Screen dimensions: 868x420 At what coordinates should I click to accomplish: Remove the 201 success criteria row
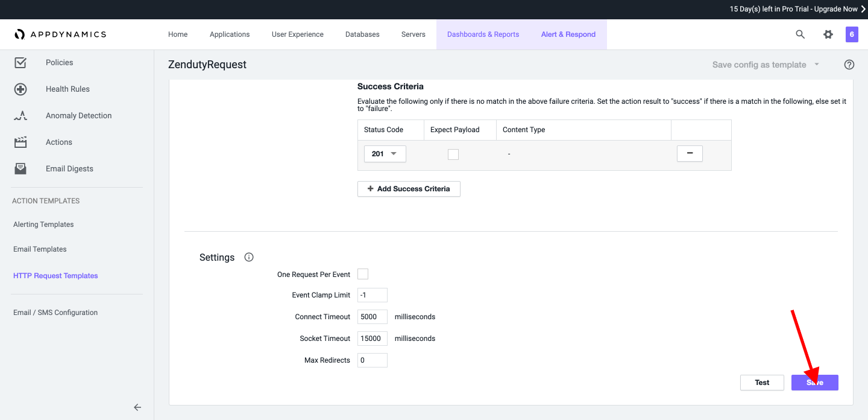(690, 154)
